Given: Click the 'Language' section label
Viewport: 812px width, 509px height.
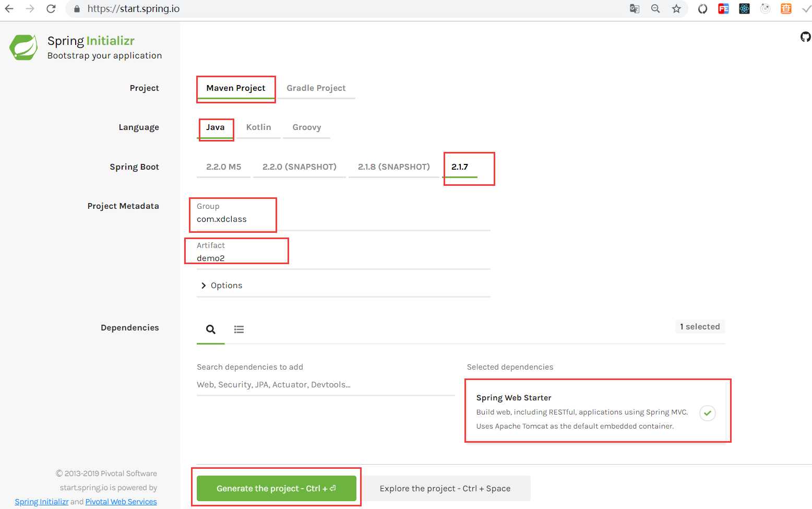Looking at the screenshot, I should click(139, 127).
